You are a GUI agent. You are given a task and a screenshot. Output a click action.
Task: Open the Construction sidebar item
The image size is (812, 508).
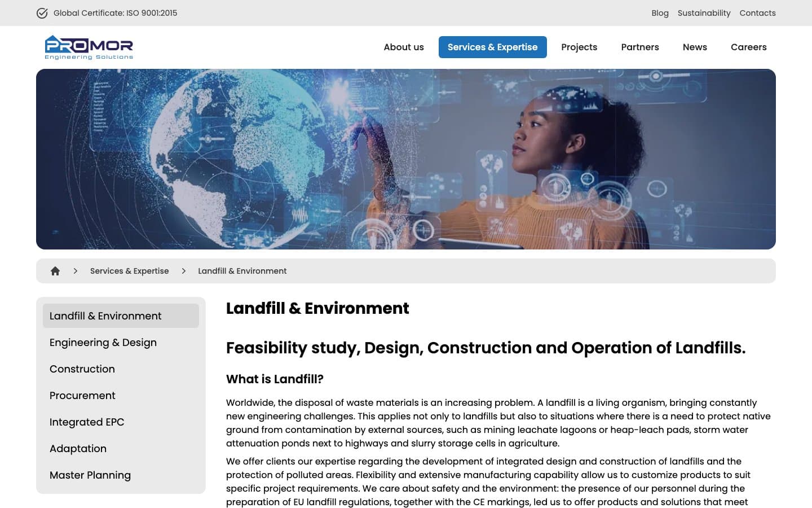[121, 369]
